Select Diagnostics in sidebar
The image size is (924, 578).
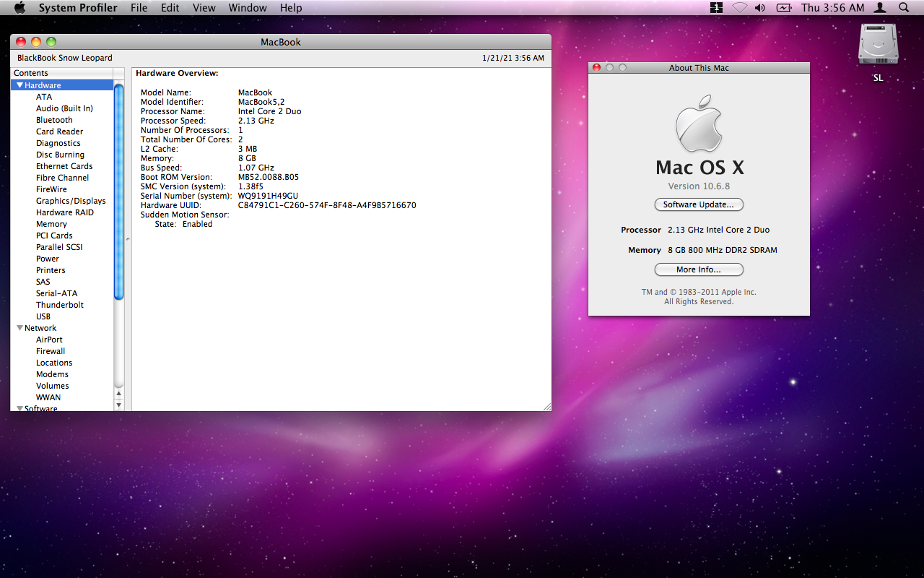pyautogui.click(x=58, y=143)
